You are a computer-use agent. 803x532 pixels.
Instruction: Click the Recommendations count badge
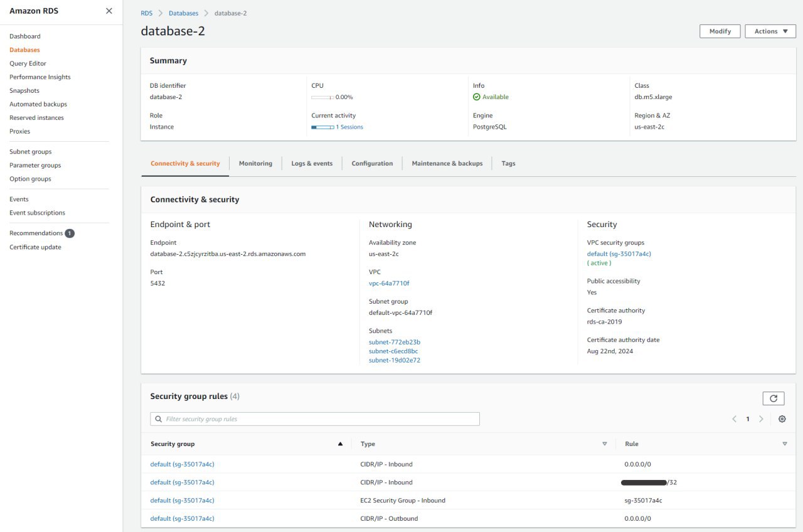[70, 233]
